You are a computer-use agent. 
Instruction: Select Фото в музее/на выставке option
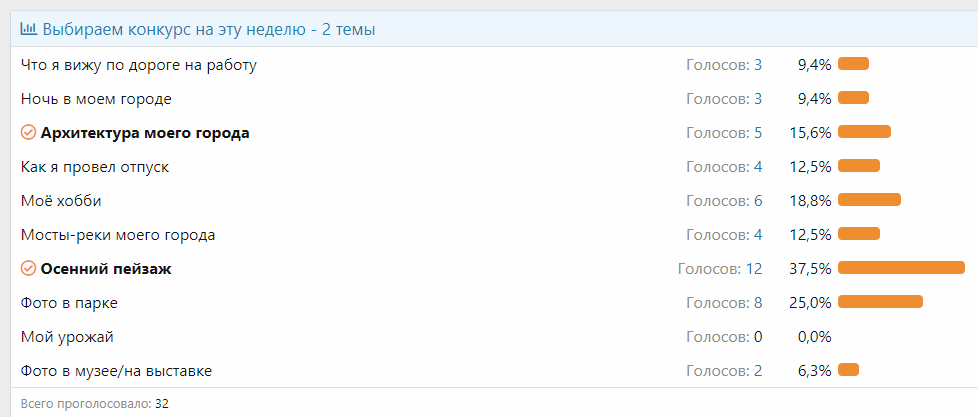tap(116, 371)
